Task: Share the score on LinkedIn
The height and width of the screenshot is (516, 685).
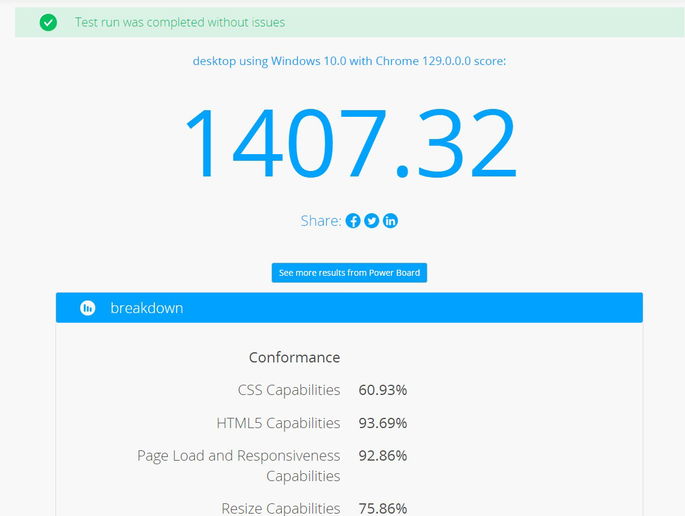Action: coord(390,221)
